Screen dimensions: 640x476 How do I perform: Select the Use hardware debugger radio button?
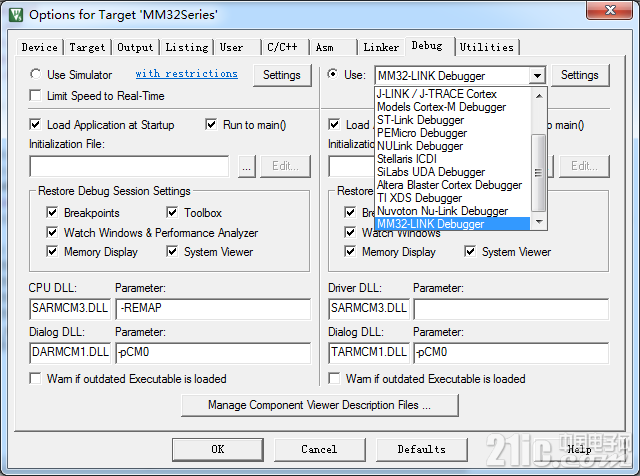333,74
